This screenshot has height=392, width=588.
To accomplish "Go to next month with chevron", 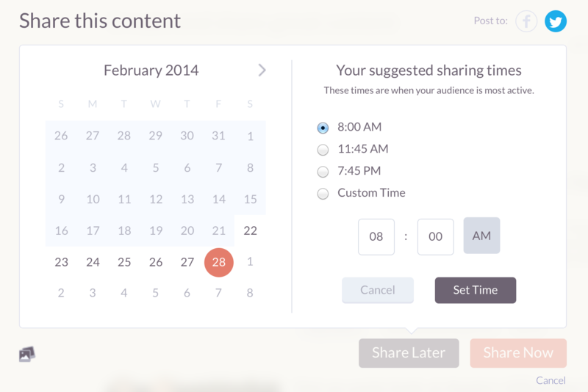I will click(262, 70).
